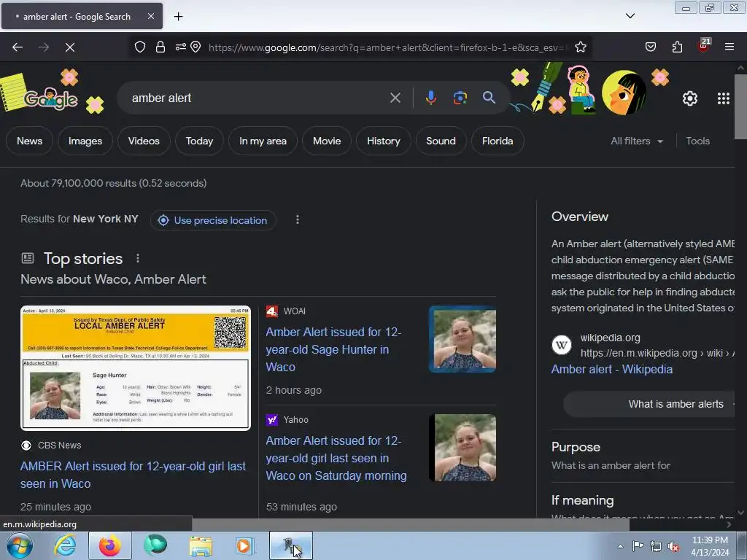Screen dimensions: 747x560
Task: Select the Movie filter chip
Action: 327,141
